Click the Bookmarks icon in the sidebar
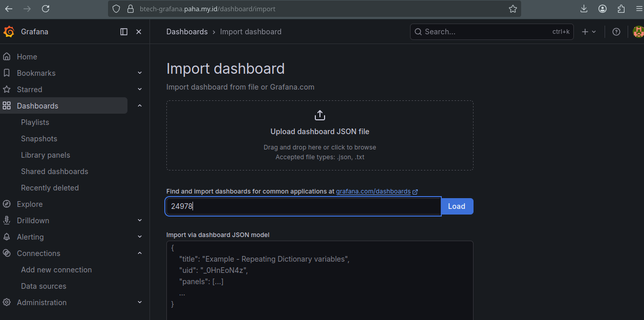 pyautogui.click(x=7, y=73)
